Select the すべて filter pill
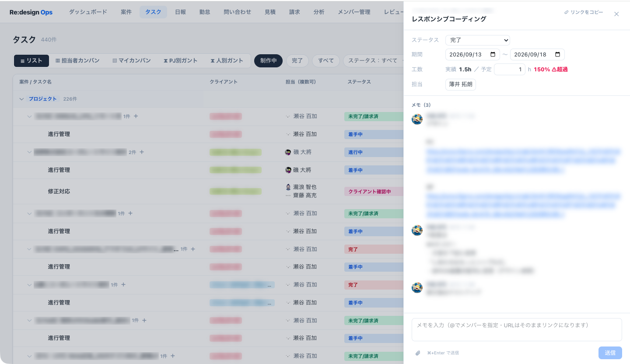The image size is (630, 364). [326, 61]
